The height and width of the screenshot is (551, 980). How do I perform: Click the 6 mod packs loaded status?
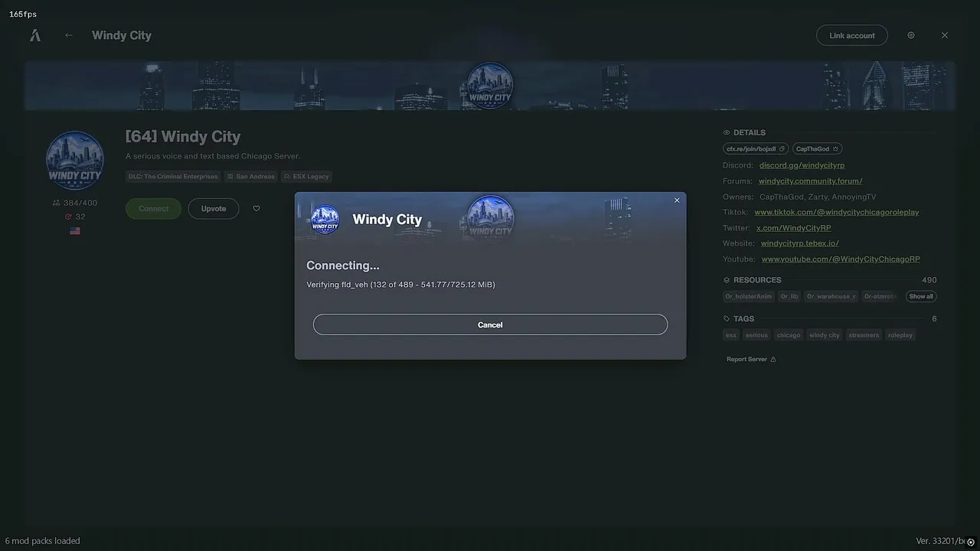43,541
